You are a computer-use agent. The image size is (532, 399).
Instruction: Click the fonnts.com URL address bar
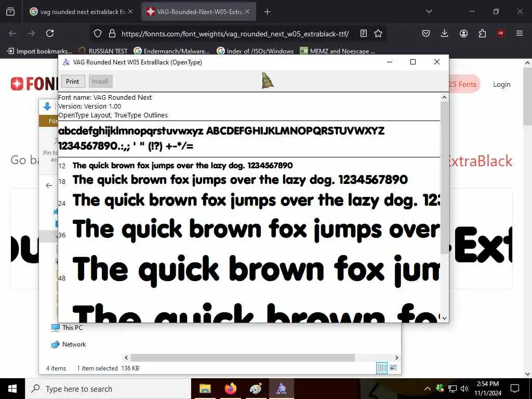pyautogui.click(x=235, y=34)
